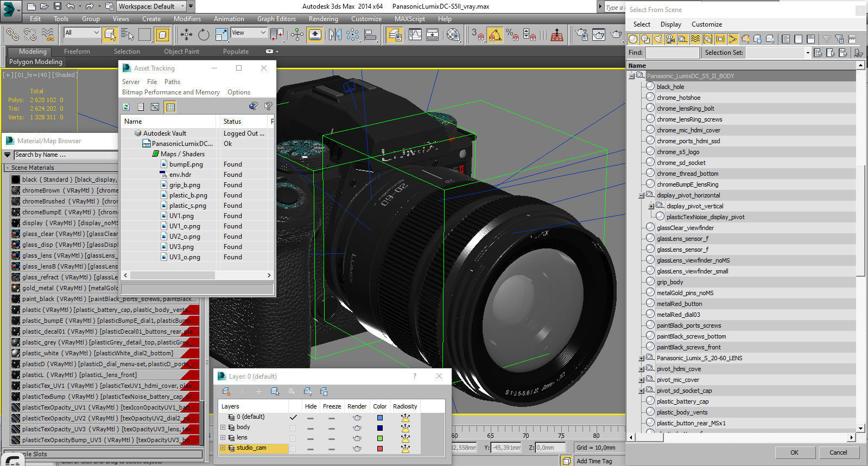Activate the Select Object tool
The image size is (868, 466).
tap(110, 35)
